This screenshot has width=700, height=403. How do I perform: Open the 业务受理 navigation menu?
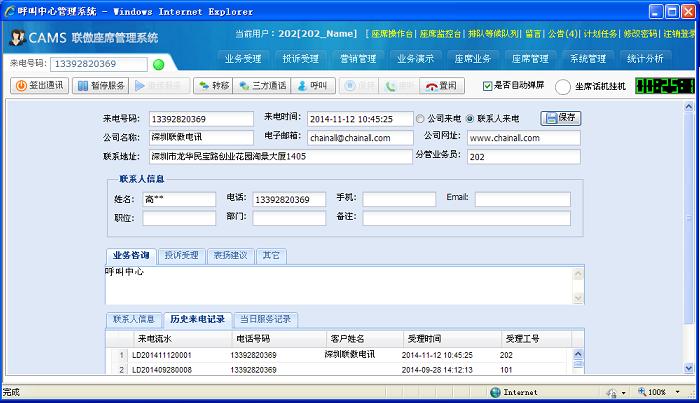pos(243,58)
